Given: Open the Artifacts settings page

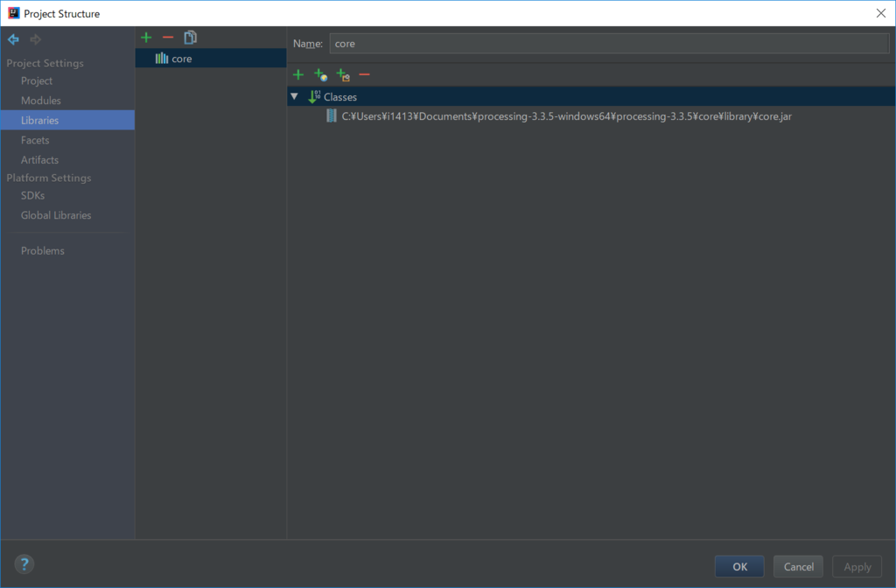Looking at the screenshot, I should [39, 160].
